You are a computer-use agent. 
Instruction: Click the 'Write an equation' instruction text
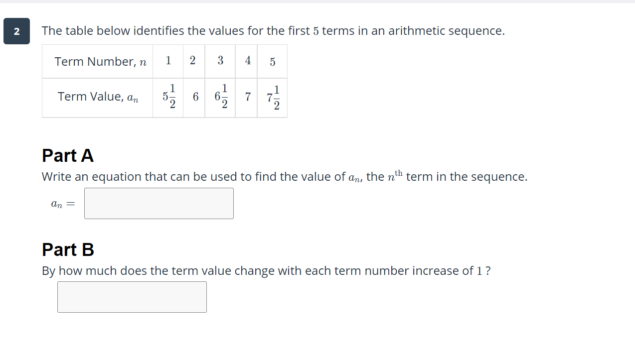285,176
